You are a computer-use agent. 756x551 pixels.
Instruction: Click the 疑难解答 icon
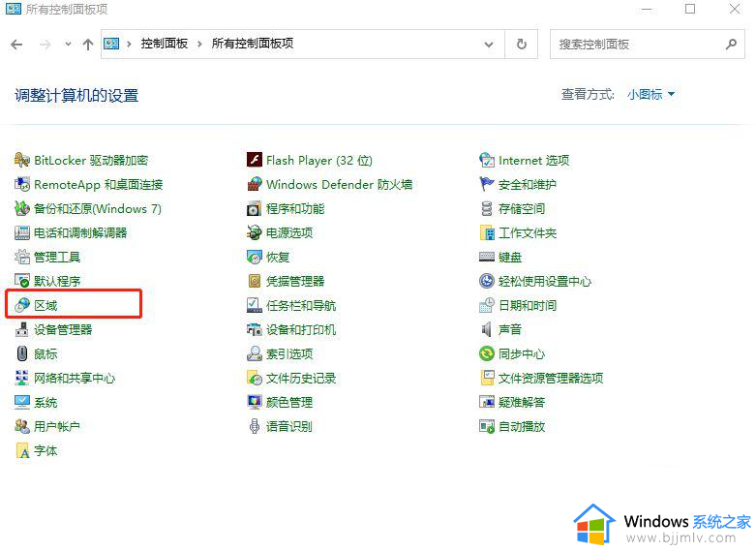click(487, 402)
